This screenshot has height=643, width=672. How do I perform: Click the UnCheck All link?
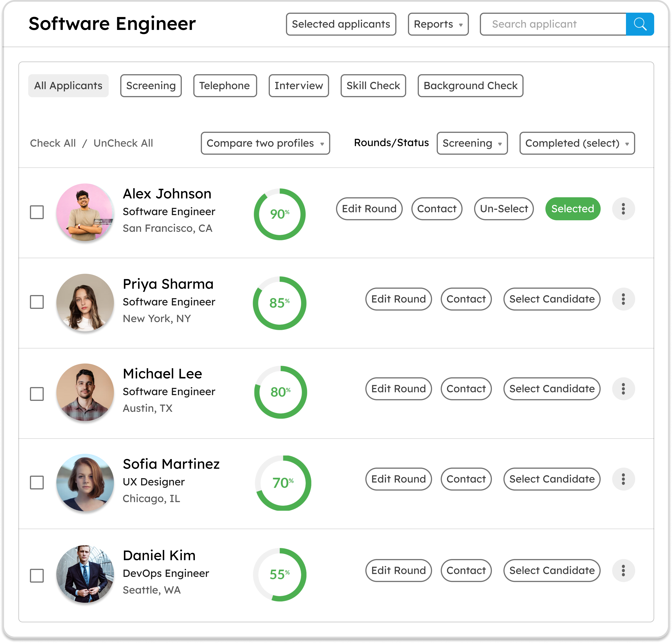(x=123, y=143)
